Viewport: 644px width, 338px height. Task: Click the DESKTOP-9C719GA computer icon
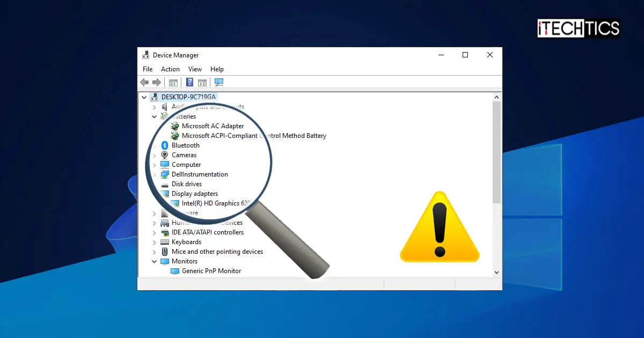pos(155,97)
